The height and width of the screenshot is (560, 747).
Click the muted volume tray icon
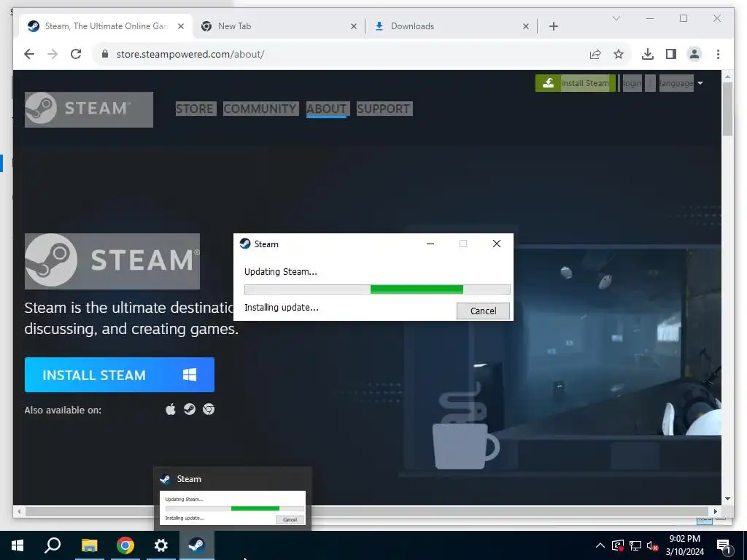[652, 545]
